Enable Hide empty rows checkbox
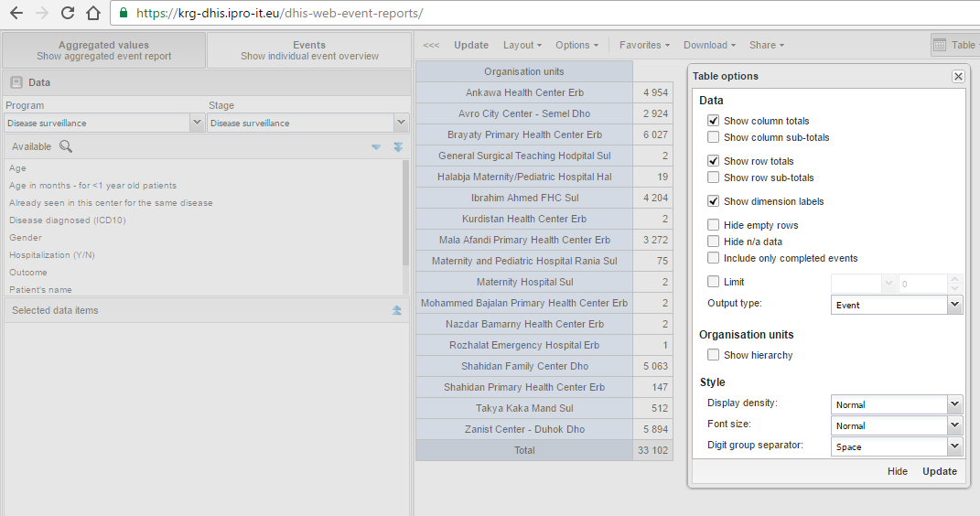 (x=714, y=225)
